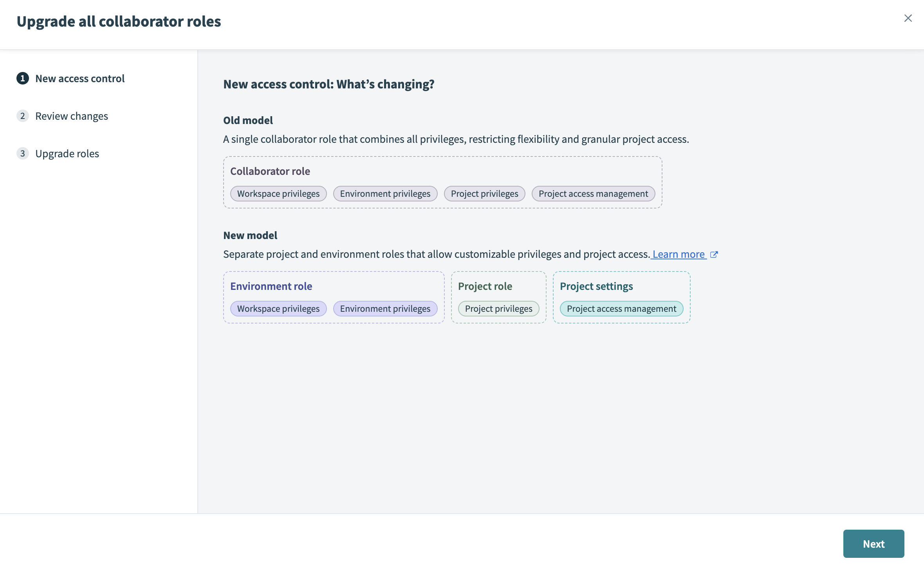Click Project access management chip under Collaborator role
Screen dimensions: 924x568
[x=593, y=194]
